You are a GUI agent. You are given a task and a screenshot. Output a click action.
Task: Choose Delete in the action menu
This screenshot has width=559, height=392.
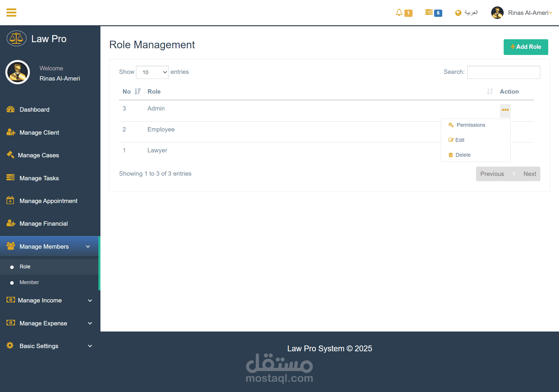pos(463,155)
